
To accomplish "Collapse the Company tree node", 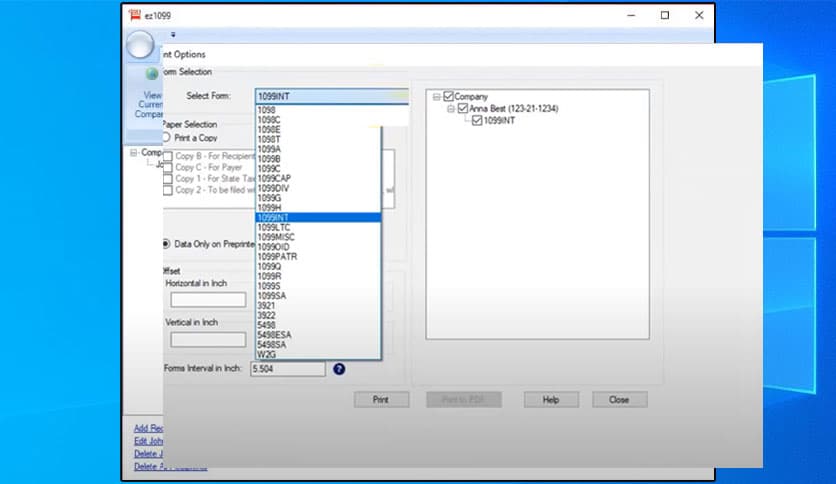I will 436,97.
